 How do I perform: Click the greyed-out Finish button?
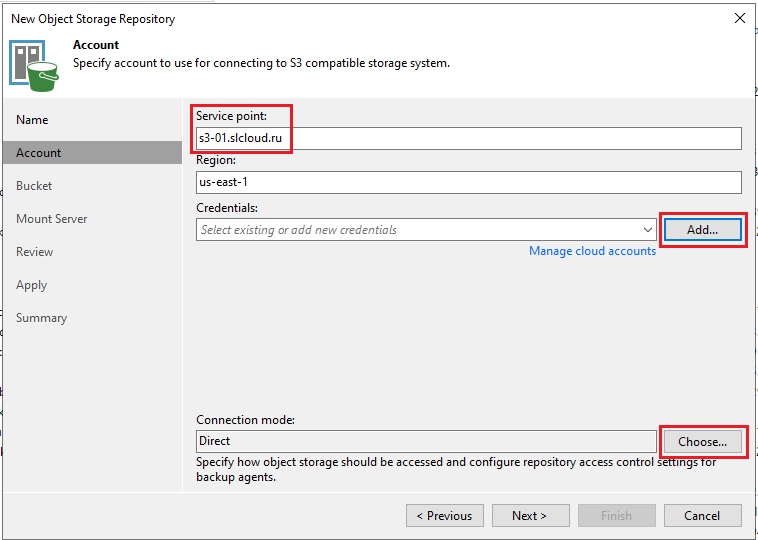coord(616,516)
